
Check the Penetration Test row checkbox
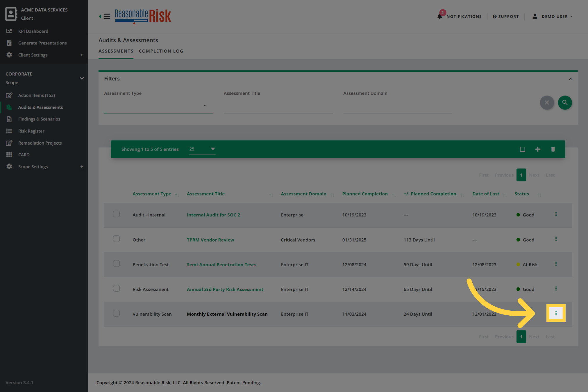(116, 263)
